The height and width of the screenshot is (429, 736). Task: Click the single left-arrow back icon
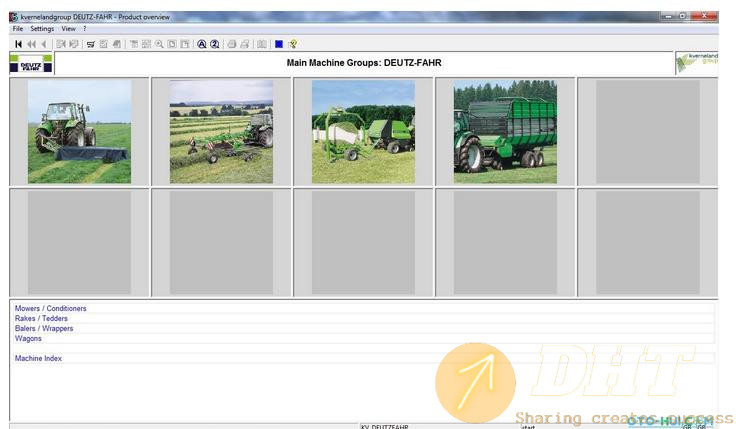(x=44, y=44)
